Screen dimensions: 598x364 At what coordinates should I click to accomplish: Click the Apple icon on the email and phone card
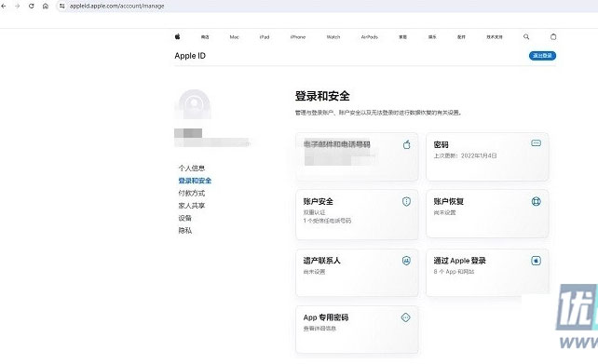(x=406, y=144)
